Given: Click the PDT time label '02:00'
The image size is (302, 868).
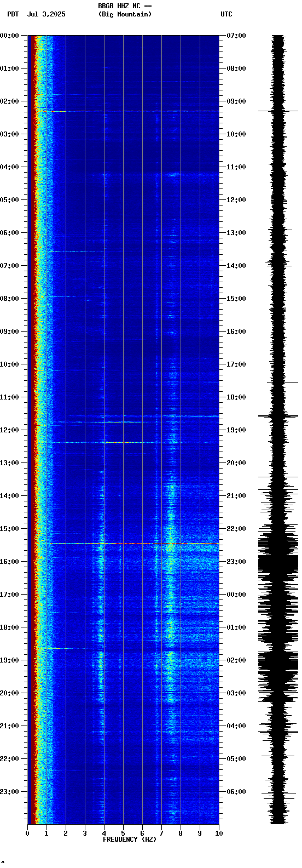Looking at the screenshot, I should coord(9,101).
